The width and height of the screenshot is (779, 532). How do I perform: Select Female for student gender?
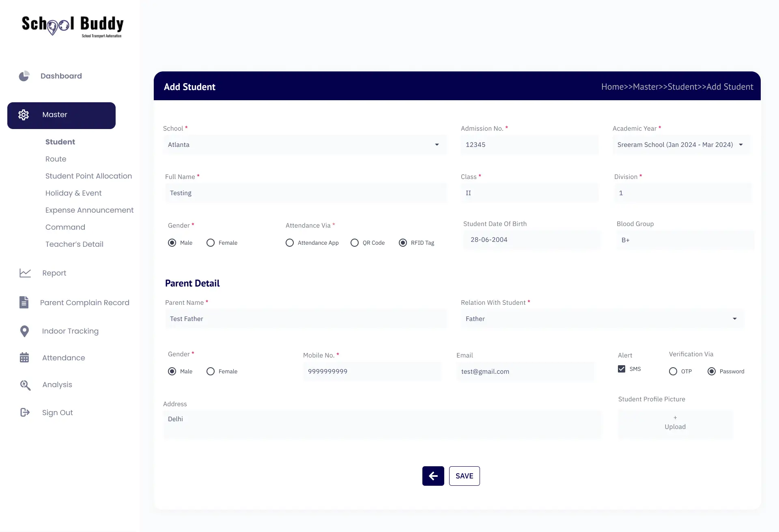[211, 243]
